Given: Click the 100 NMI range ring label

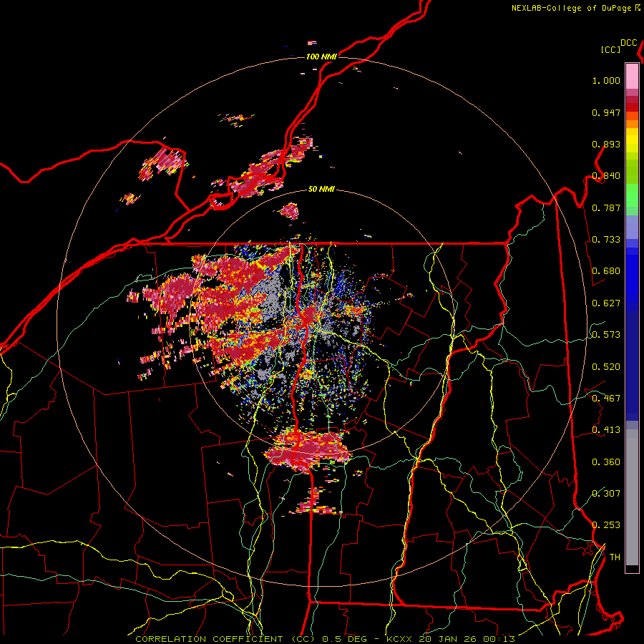Looking at the screenshot, I should coord(321,57).
